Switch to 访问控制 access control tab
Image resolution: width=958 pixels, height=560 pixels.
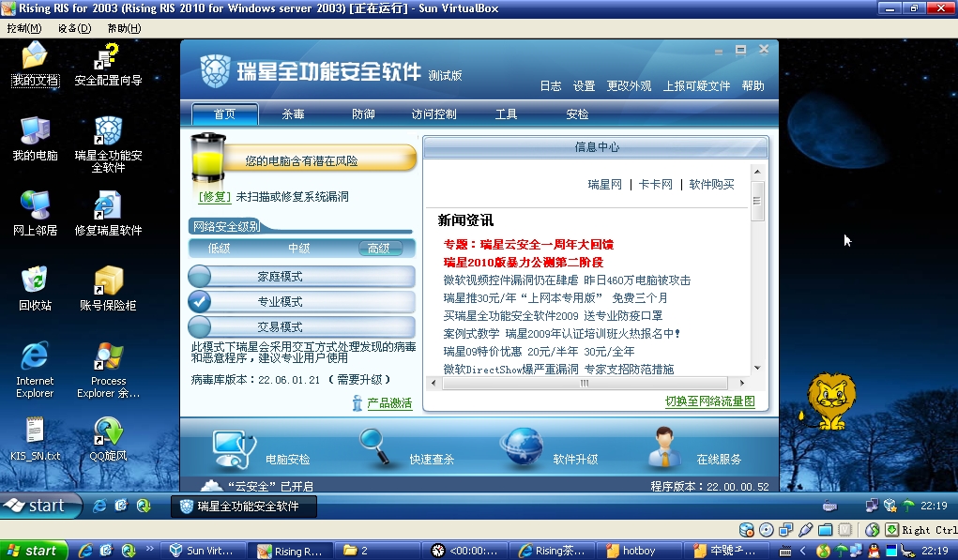(433, 114)
